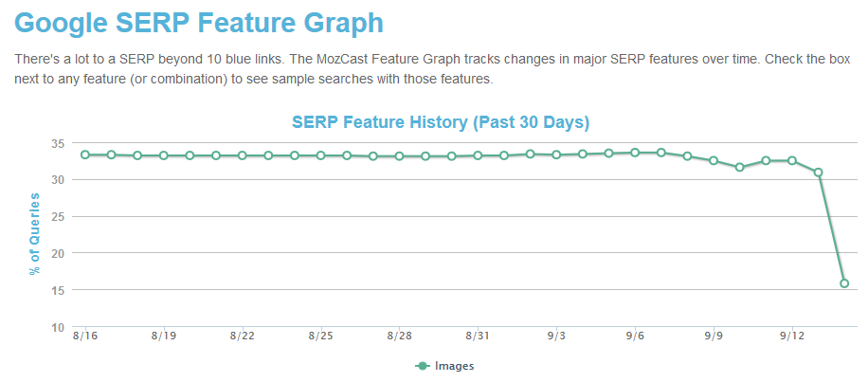Select the data point above 8/31

point(478,155)
